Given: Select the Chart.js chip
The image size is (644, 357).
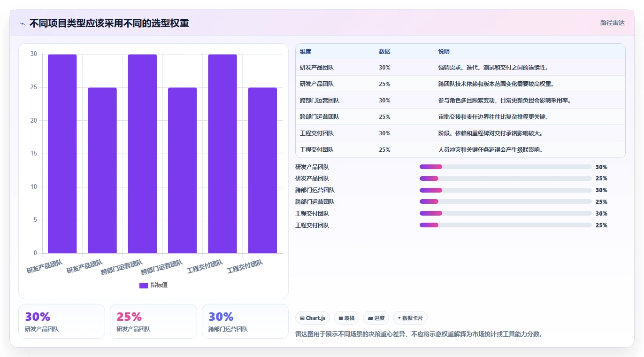Looking at the screenshot, I should pyautogui.click(x=313, y=318).
